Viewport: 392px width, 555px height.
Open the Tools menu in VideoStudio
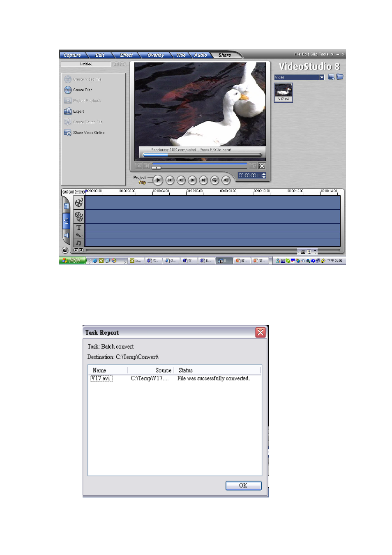point(324,54)
